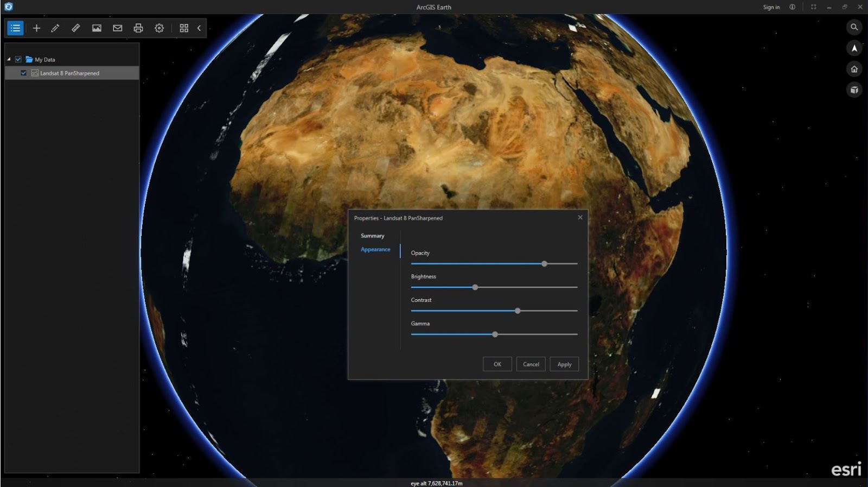
Task: Click the esri logo
Action: click(x=846, y=469)
